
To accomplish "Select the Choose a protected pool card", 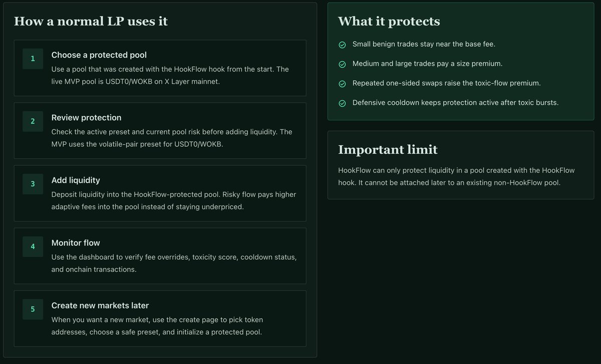I will tap(160, 68).
